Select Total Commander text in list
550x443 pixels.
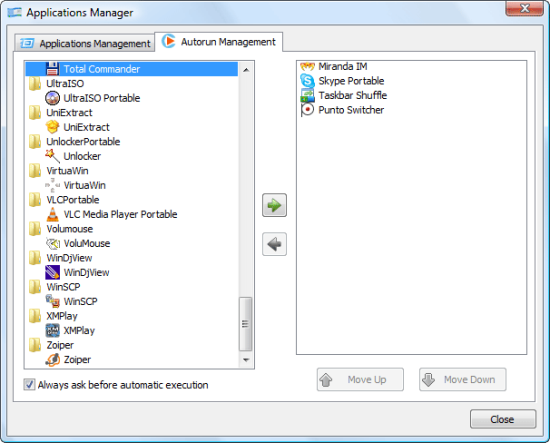click(x=102, y=69)
